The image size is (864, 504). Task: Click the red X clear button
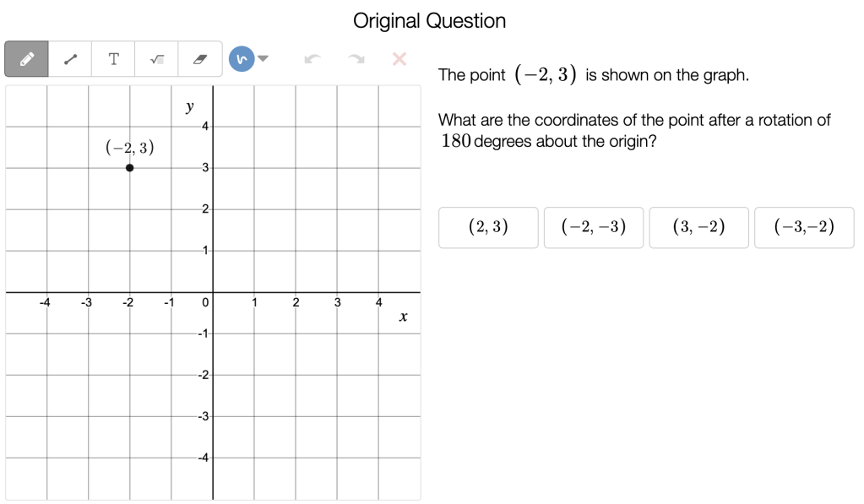coord(399,58)
